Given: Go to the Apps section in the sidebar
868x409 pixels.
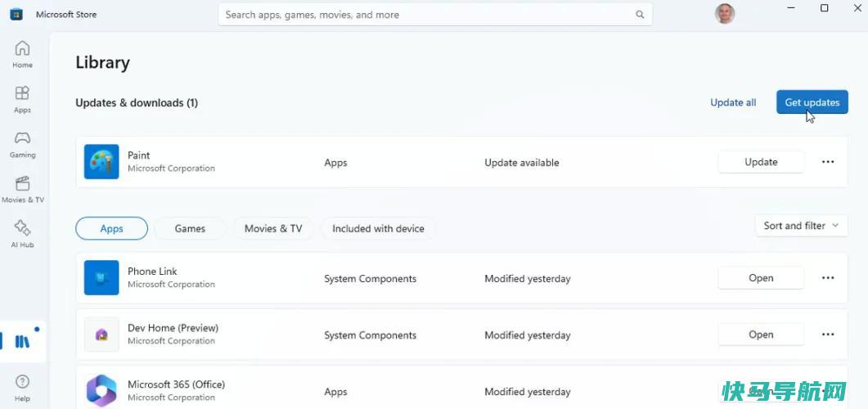Looking at the screenshot, I should (x=22, y=99).
